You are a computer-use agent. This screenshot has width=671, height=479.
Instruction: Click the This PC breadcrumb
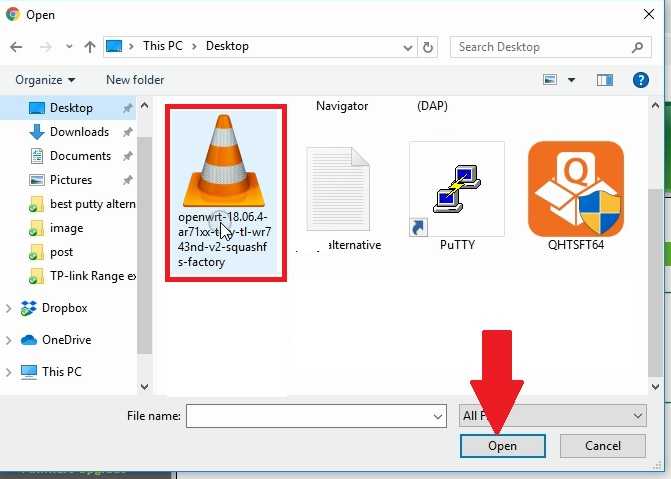[x=163, y=46]
